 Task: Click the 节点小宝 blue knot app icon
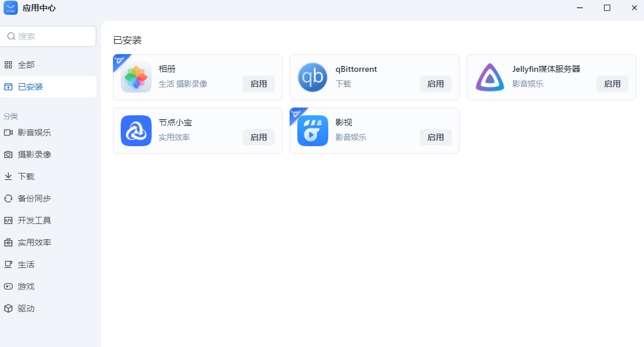(136, 131)
